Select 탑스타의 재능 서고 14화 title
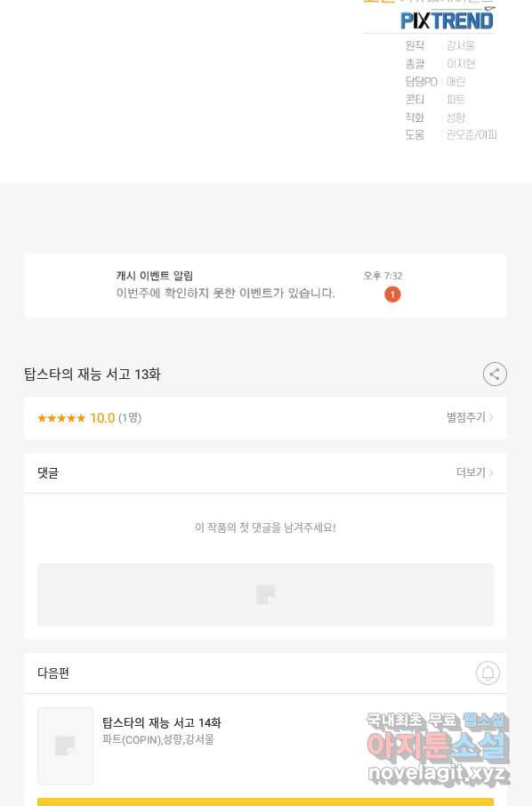Viewport: 532px width, 806px height. click(x=161, y=722)
